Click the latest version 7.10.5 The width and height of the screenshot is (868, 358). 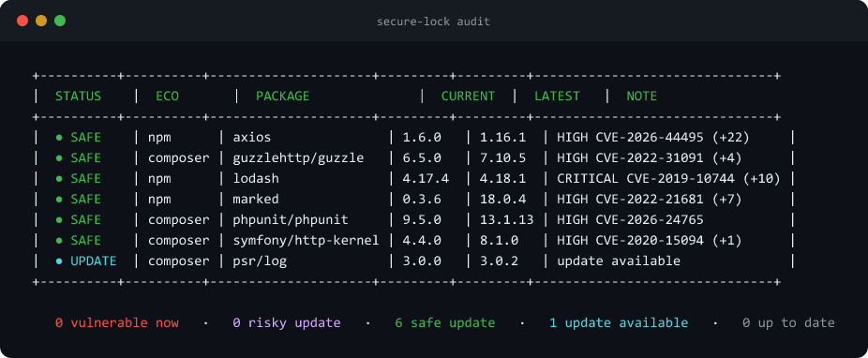(503, 158)
